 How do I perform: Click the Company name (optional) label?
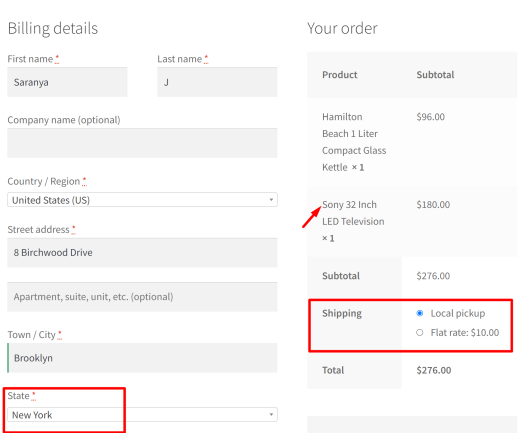click(x=64, y=120)
